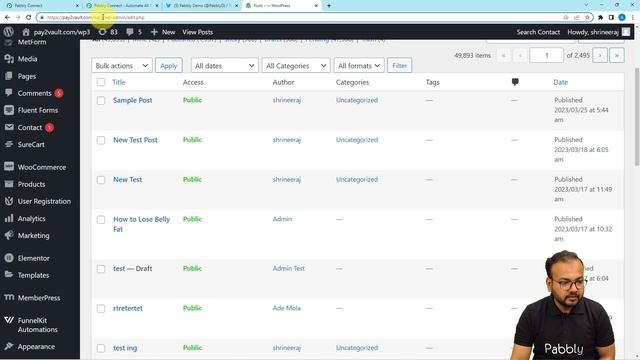Image resolution: width=640 pixels, height=360 pixels.
Task: Open View Posts in admin bar
Action: (198, 32)
